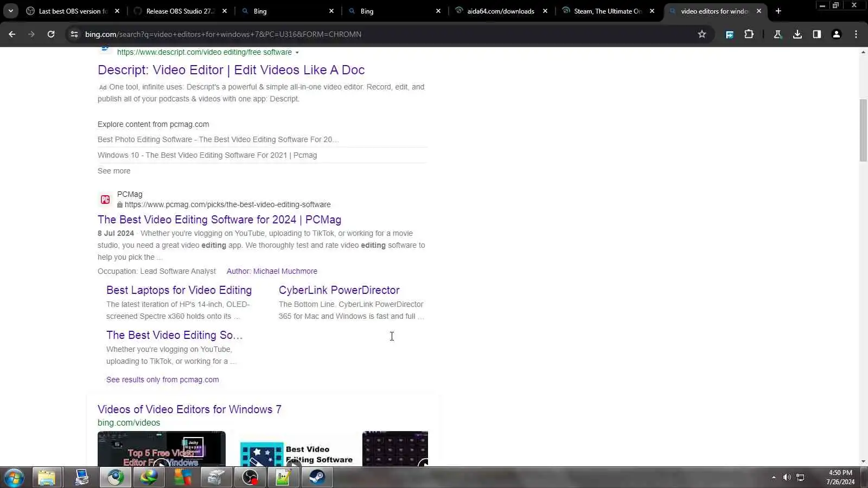This screenshot has width=868, height=488.
Task: Show the browser Downloads icon
Action: [797, 34]
